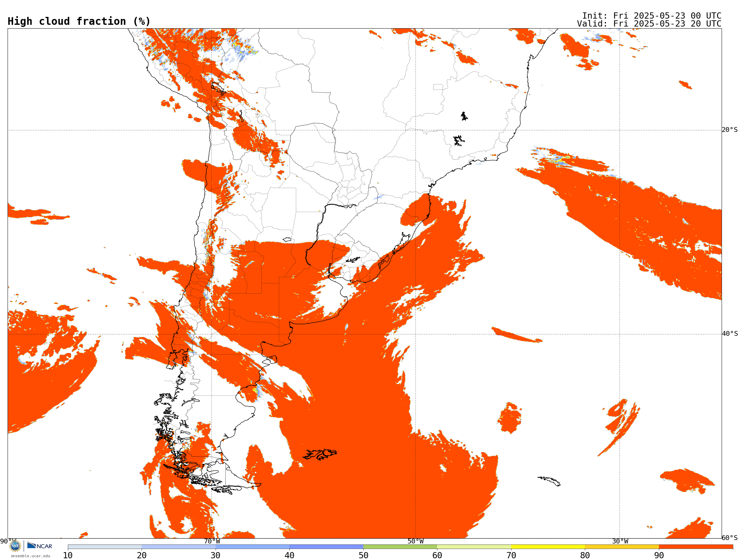Click the bright yellow 70-80 colorbar segment
The width and height of the screenshot is (744, 560).
[x=548, y=547]
